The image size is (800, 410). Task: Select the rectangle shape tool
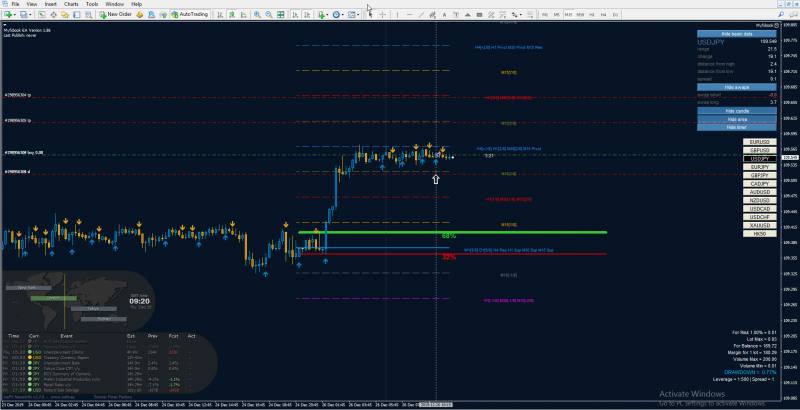point(479,15)
